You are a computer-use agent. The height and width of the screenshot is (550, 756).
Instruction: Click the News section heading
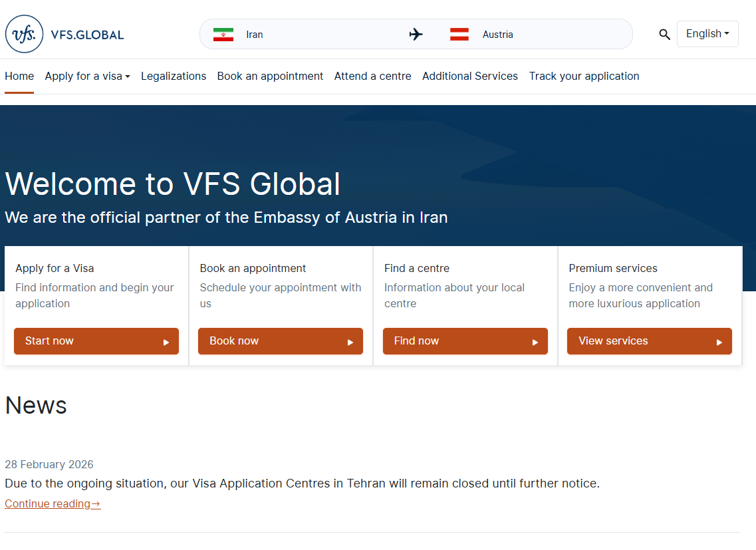point(36,405)
